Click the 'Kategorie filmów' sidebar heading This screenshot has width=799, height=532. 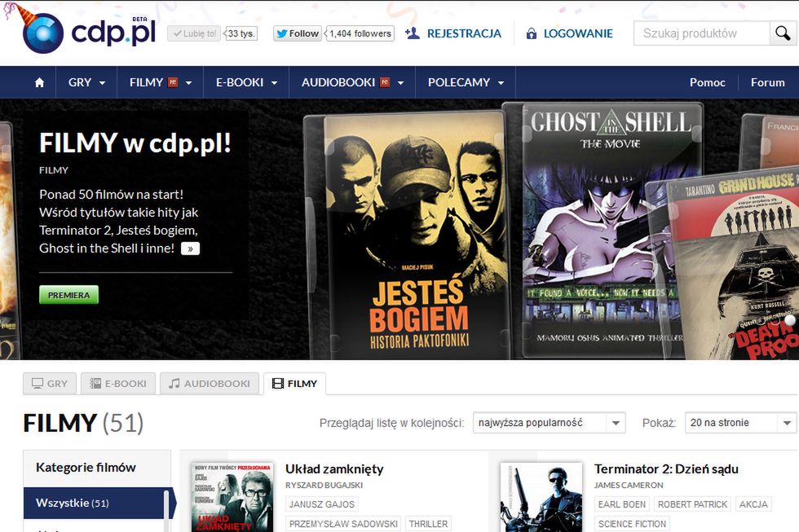click(x=86, y=468)
